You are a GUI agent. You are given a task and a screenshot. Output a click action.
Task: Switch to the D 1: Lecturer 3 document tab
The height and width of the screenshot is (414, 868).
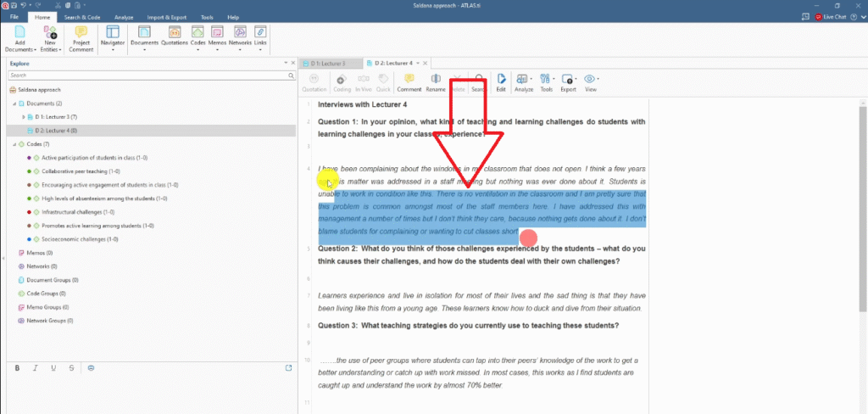328,64
